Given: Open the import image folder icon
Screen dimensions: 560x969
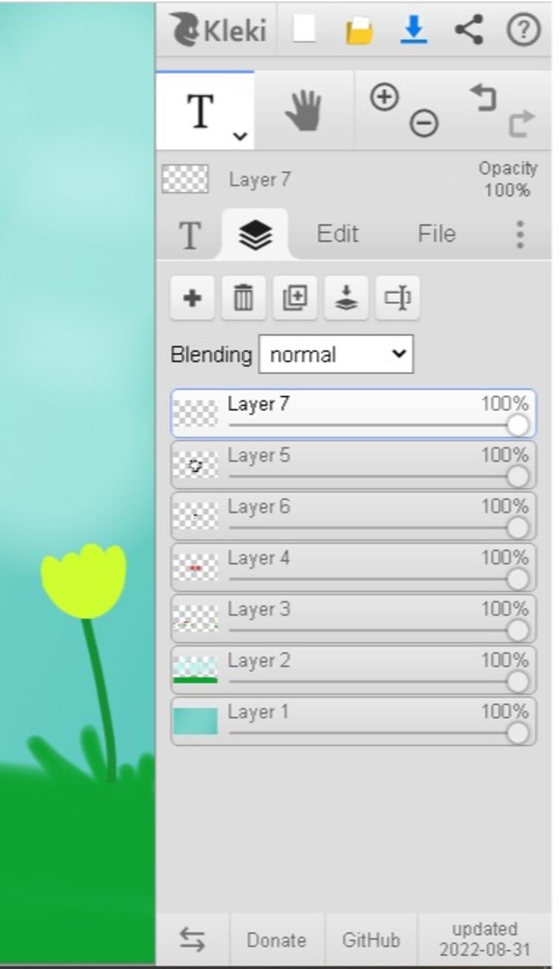Looking at the screenshot, I should point(359,31).
